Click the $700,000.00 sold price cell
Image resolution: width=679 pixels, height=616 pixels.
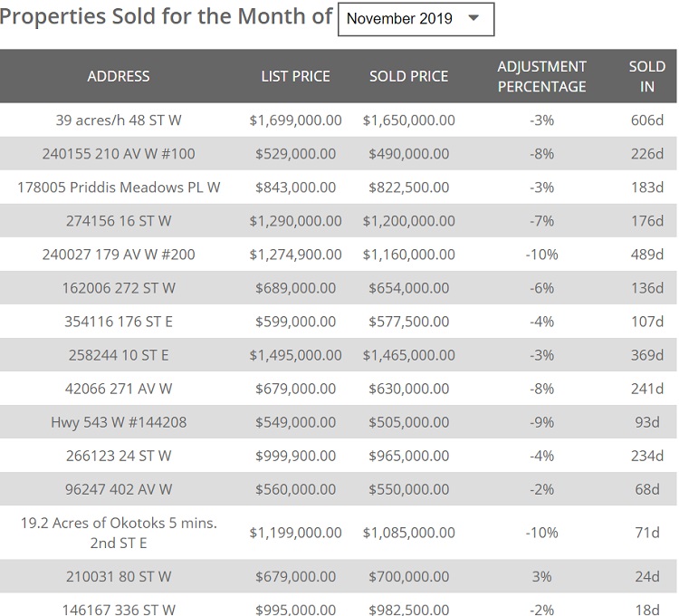pos(408,576)
